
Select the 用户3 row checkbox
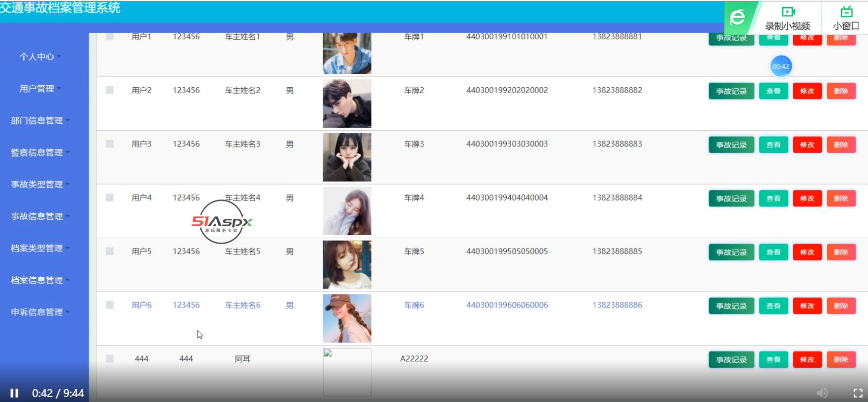tap(110, 144)
